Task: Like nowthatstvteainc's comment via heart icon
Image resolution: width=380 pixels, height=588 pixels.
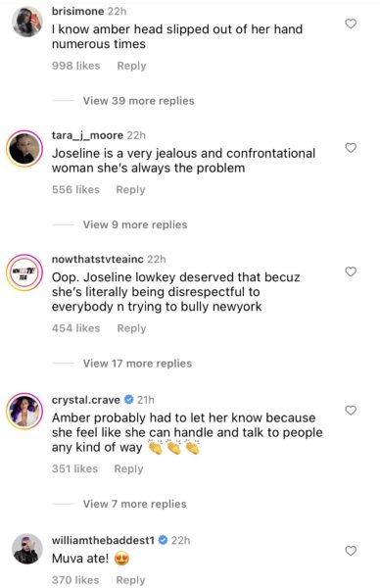Action: pyautogui.click(x=351, y=271)
